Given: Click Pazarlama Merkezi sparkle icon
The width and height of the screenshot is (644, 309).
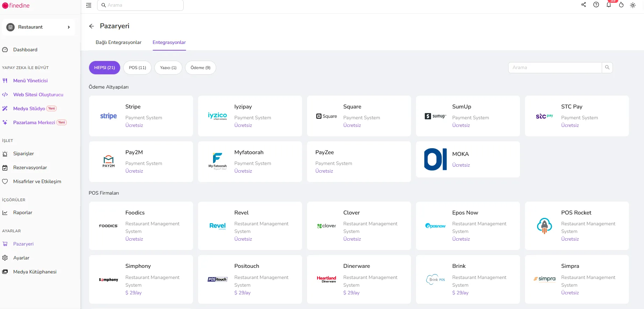Looking at the screenshot, I should [5, 122].
